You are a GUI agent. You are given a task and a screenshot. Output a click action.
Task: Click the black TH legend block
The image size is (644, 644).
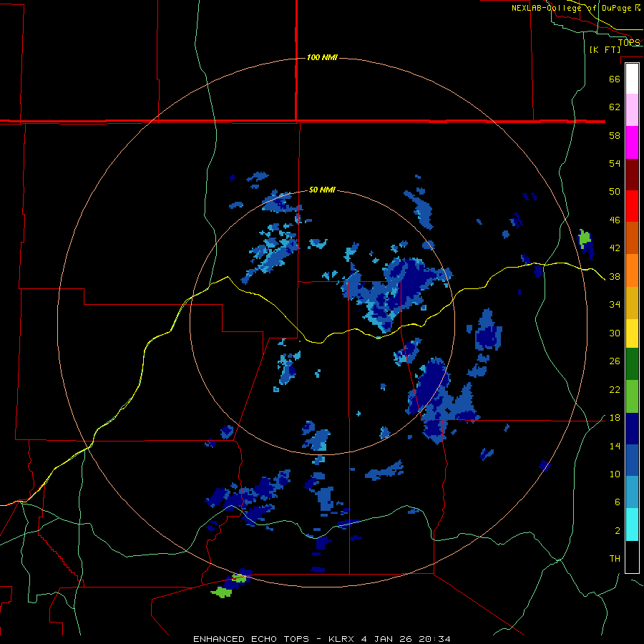[632, 557]
